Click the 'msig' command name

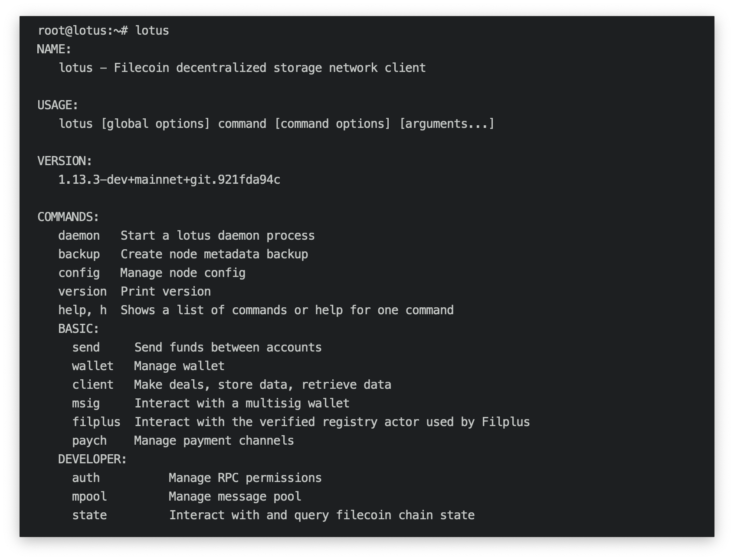[86, 403]
